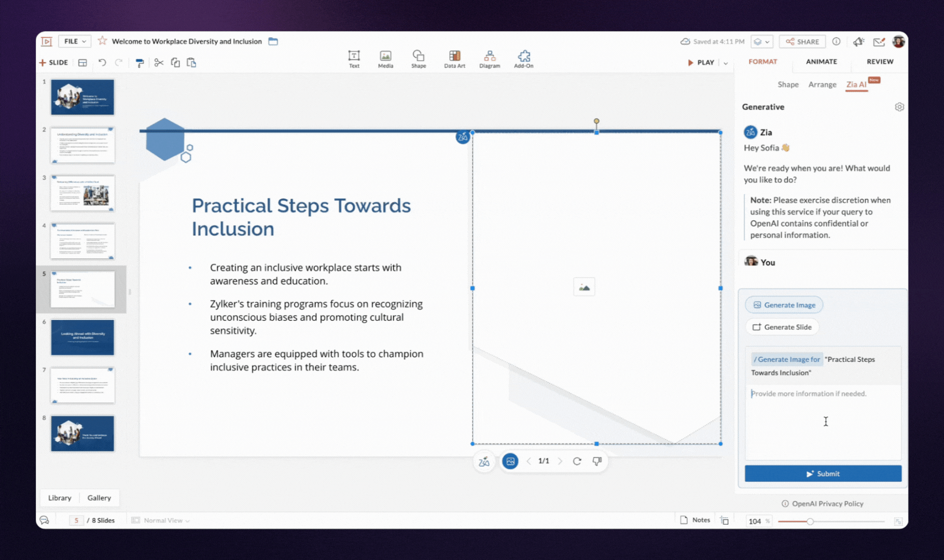Insert a Diagram from the toolbar
Image resolution: width=944 pixels, height=560 pixels.
click(x=490, y=59)
